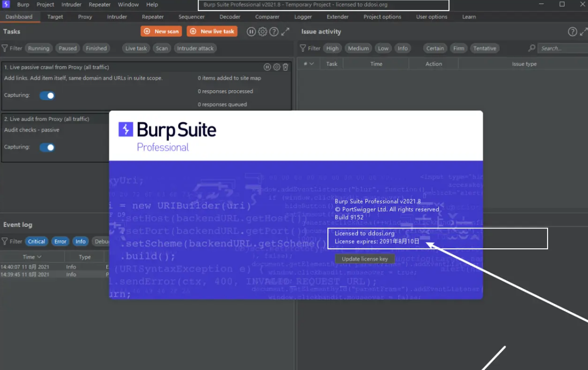Start a New scan
Image resolution: width=588 pixels, height=370 pixels.
tap(162, 31)
